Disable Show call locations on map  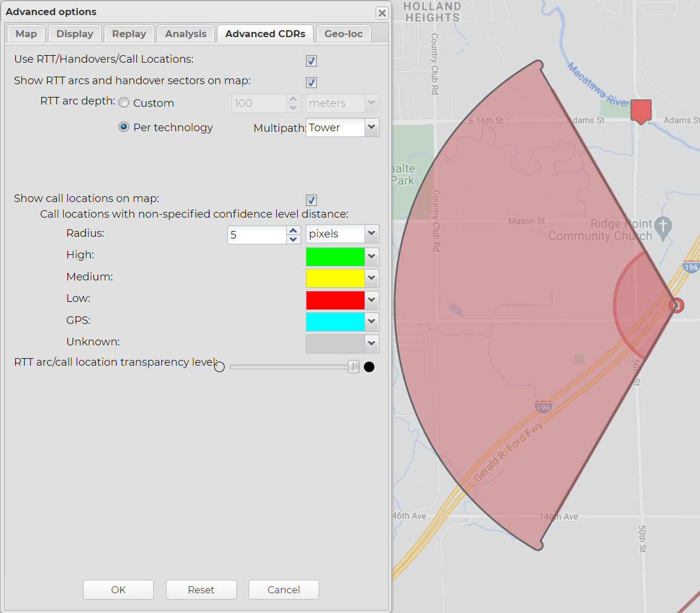pos(312,200)
